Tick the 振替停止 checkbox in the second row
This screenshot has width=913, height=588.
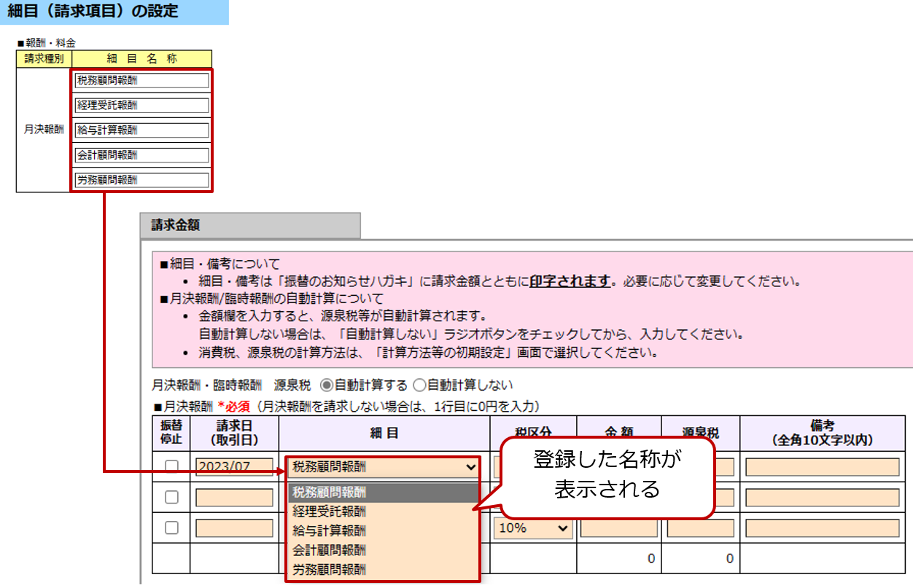tap(171, 497)
